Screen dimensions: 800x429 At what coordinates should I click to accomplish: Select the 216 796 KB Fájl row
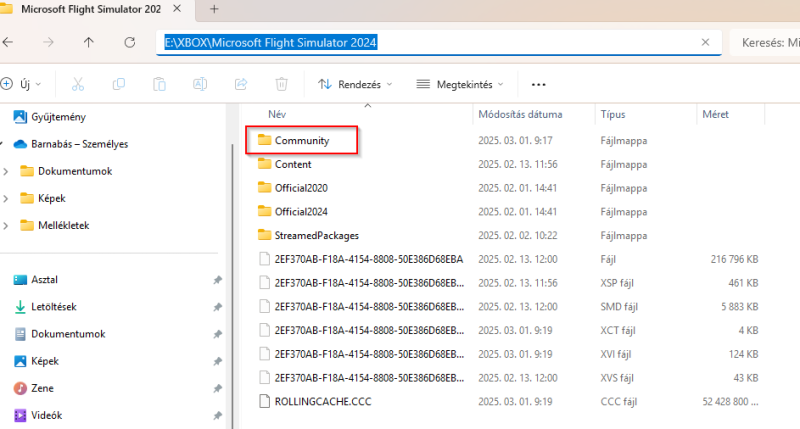pyautogui.click(x=508, y=259)
